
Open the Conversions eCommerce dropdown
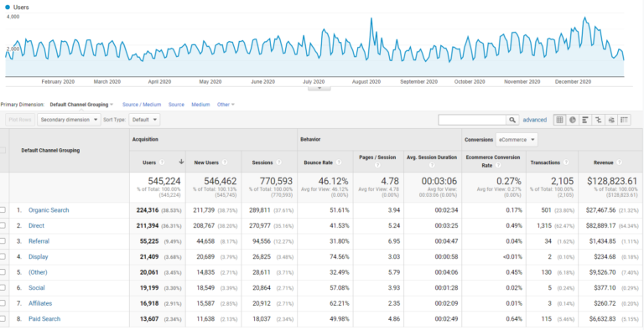(x=517, y=140)
